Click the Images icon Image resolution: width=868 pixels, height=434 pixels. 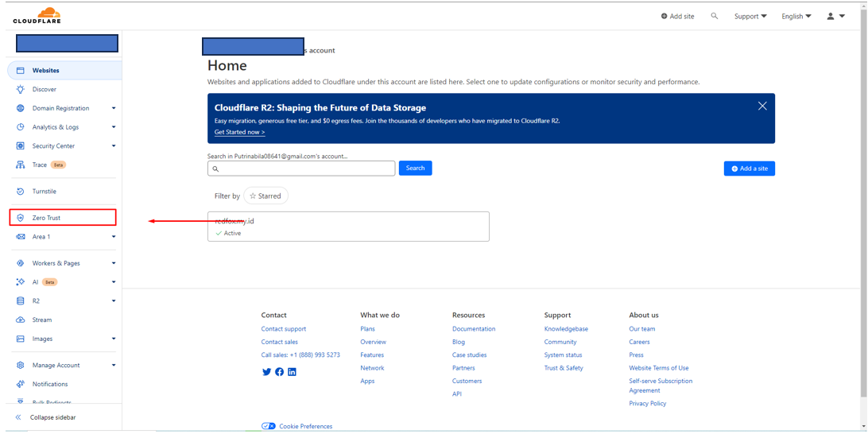(x=21, y=339)
